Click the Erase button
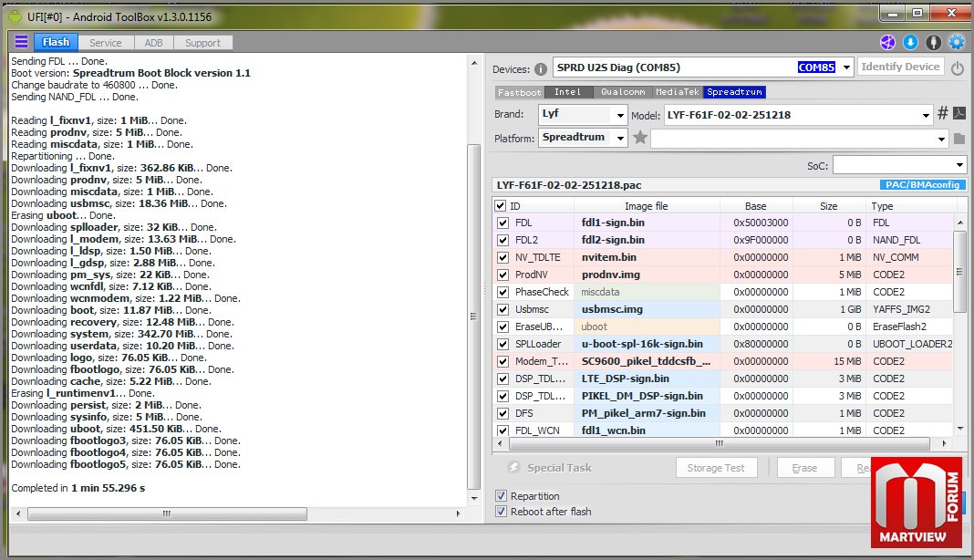This screenshot has width=974, height=560. (804, 468)
